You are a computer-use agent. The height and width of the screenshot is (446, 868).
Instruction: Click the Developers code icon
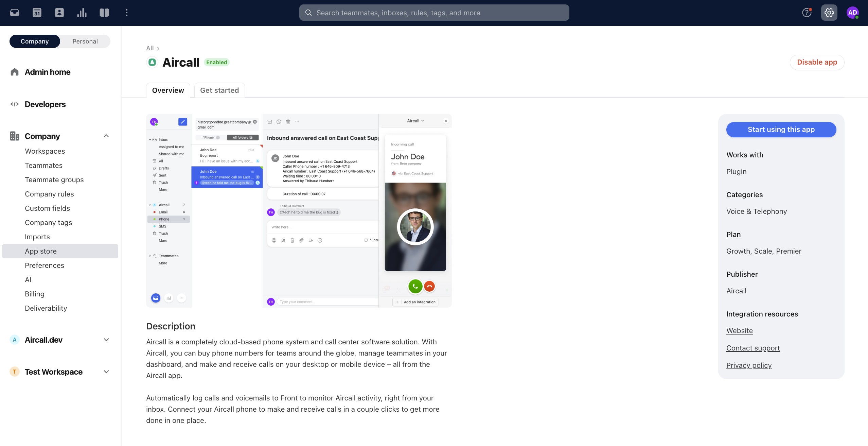coord(15,104)
